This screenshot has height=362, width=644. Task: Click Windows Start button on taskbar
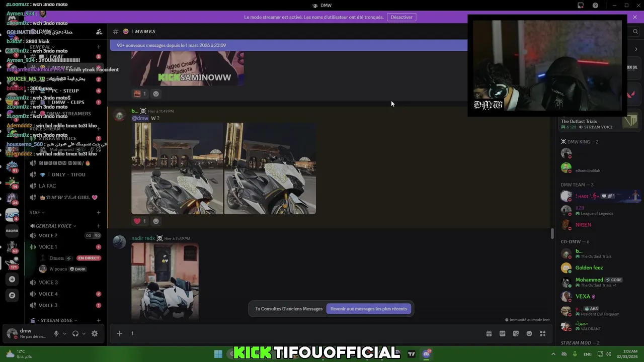point(218,354)
